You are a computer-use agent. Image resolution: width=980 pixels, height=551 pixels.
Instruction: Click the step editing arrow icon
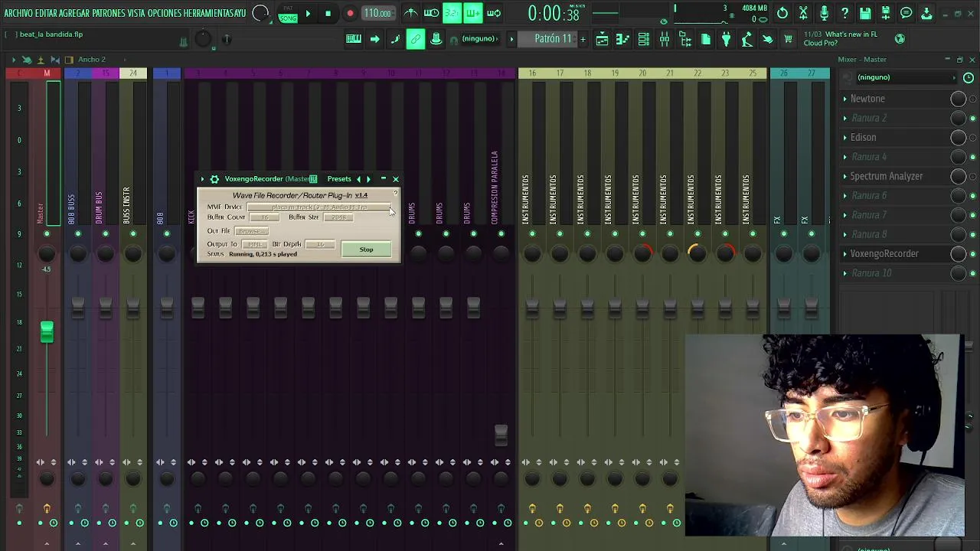point(374,39)
